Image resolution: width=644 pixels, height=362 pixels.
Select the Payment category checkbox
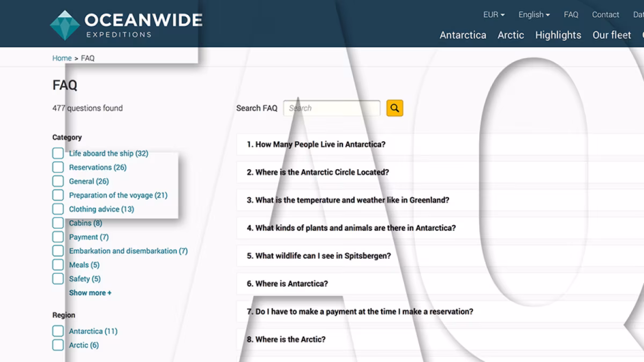click(58, 237)
